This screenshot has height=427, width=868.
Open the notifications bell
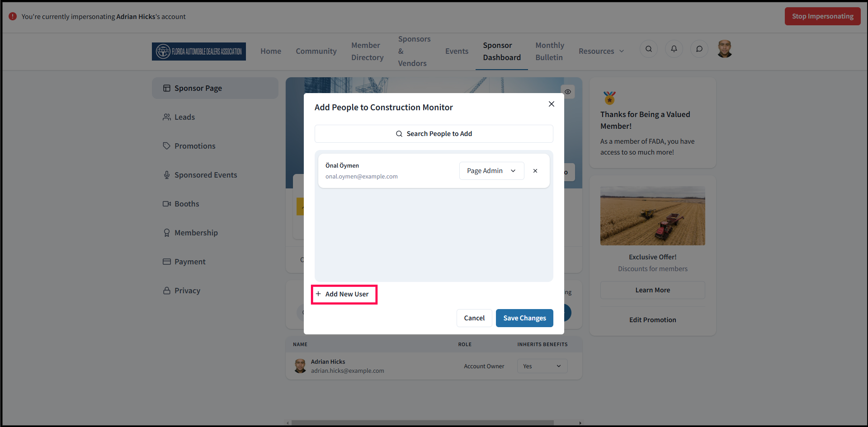coord(674,49)
